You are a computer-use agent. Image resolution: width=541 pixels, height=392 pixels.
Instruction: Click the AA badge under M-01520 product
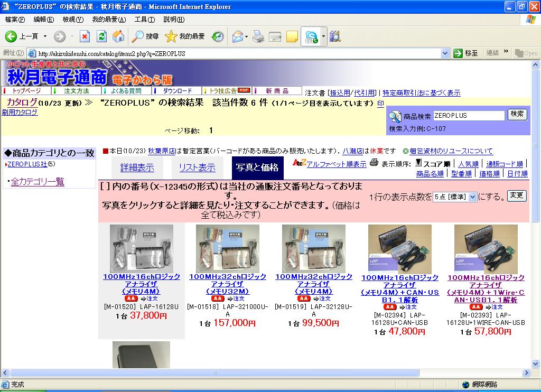(x=131, y=298)
